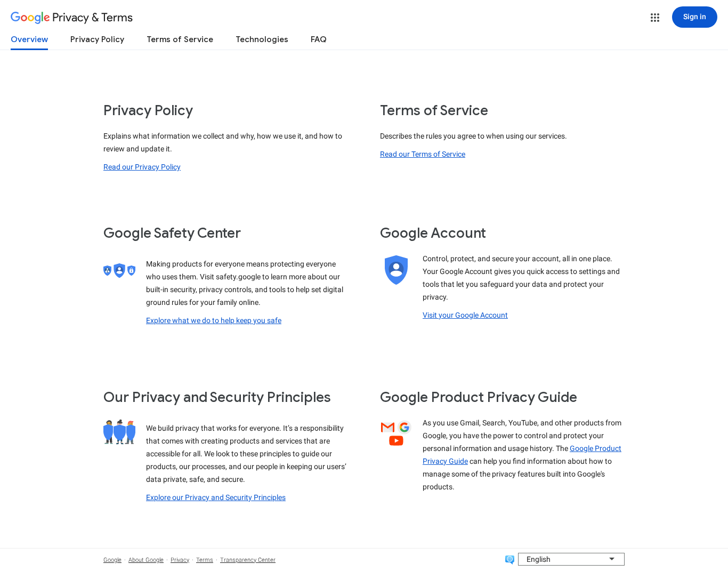Viewport: 728px width, 572px height.
Task: Visit your Google Account link
Action: point(465,315)
